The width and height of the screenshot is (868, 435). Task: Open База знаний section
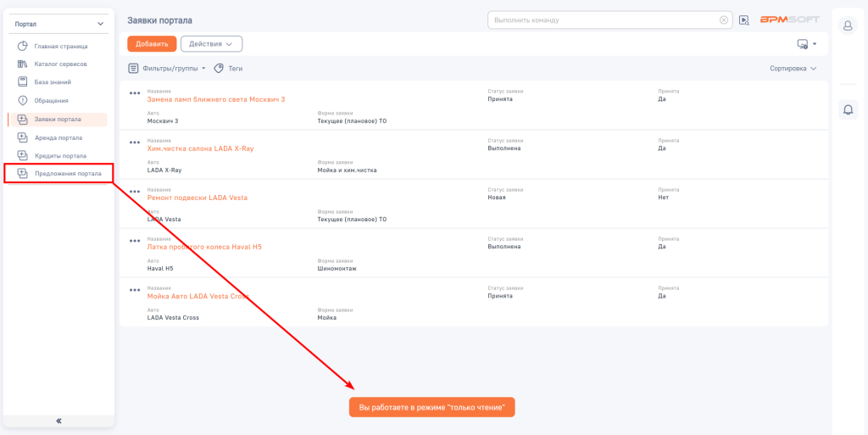pyautogui.click(x=53, y=82)
